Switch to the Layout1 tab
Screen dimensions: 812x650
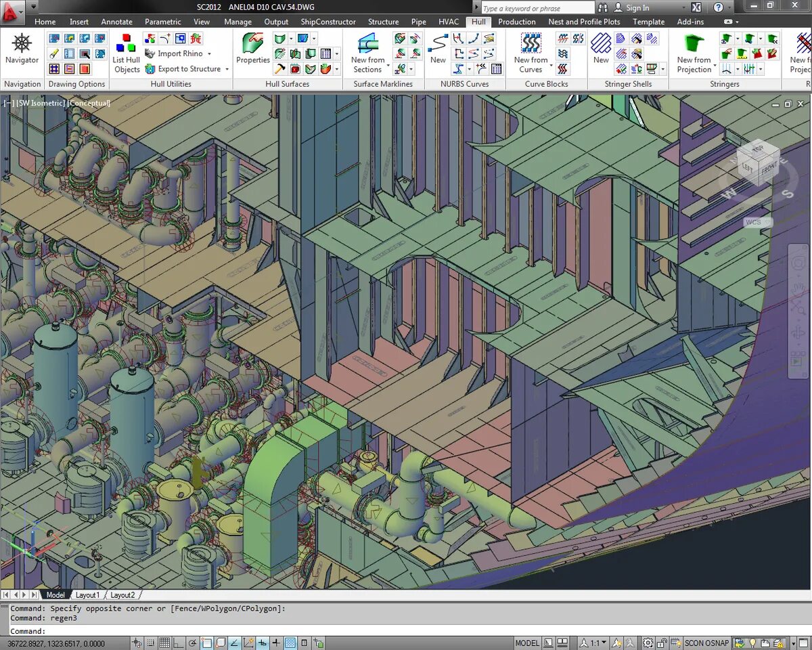[x=87, y=595]
